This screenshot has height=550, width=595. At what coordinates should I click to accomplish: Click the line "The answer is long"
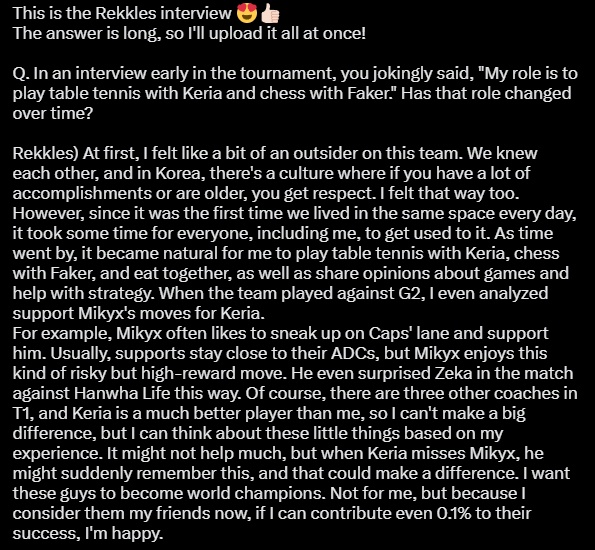189,33
